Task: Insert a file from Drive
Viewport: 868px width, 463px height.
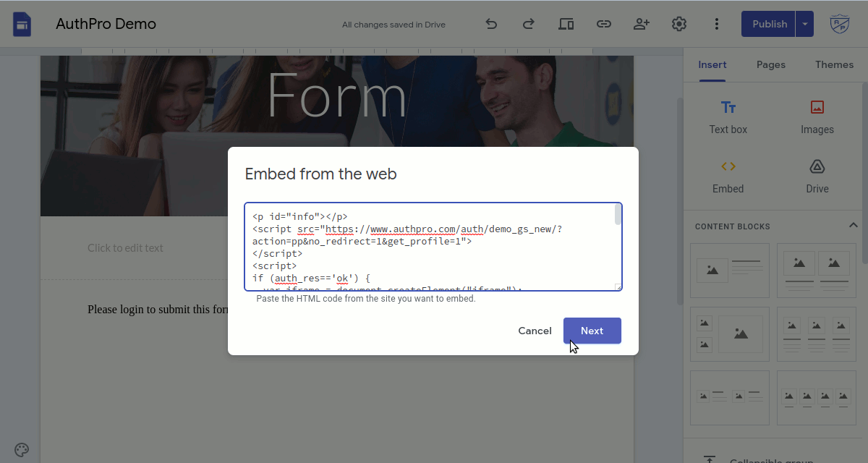Action: (x=817, y=177)
